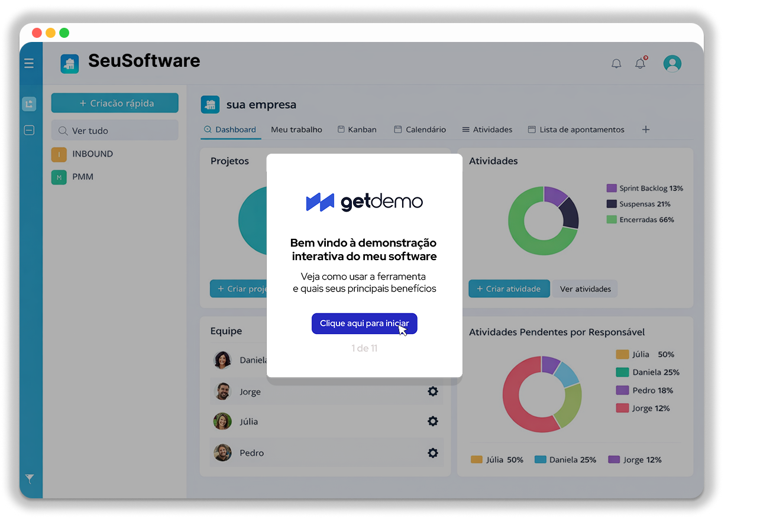The width and height of the screenshot is (773, 532).
Task: Click Júlia's avatar in the Equipe list
Action: tap(222, 421)
